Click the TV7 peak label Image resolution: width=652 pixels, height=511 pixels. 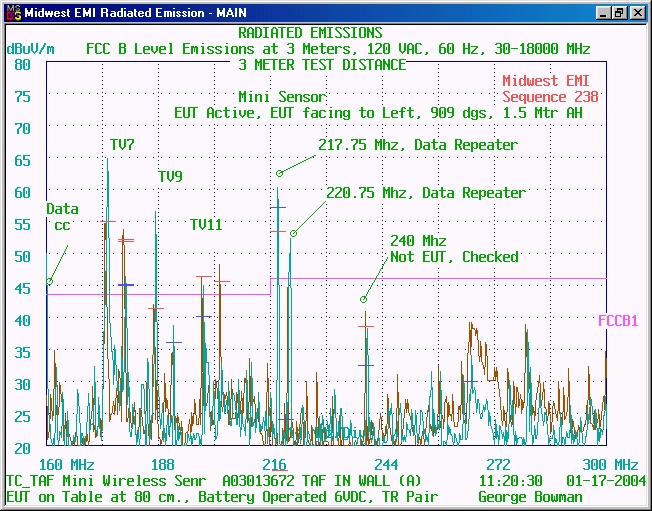click(122, 145)
